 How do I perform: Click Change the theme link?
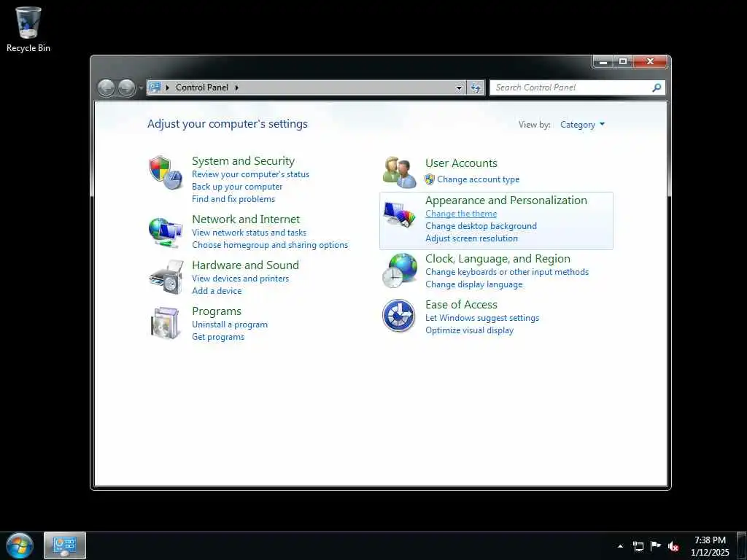pos(461,214)
